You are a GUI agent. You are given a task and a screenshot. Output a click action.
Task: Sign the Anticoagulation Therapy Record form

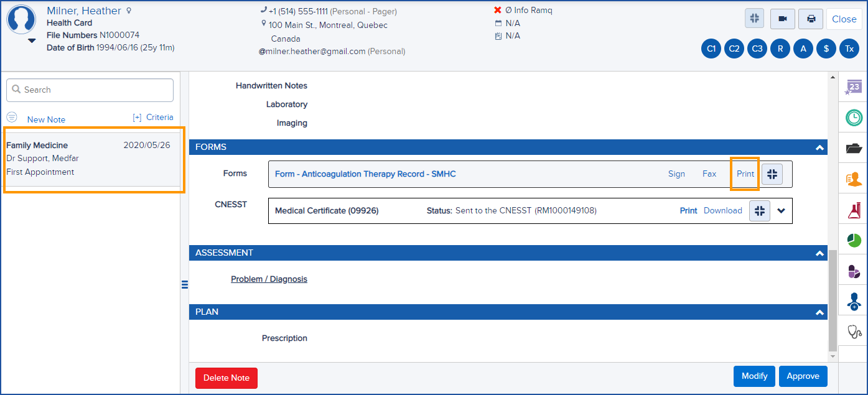[x=677, y=174]
